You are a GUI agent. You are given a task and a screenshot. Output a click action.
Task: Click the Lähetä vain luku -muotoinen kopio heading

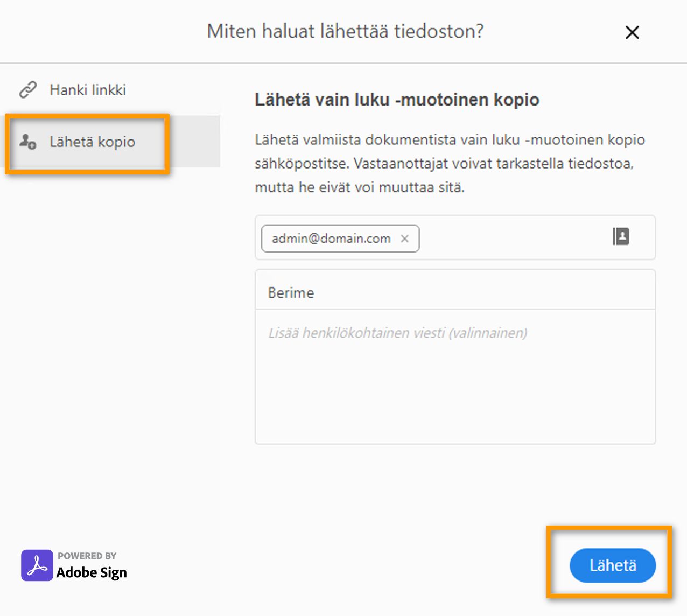click(x=397, y=100)
